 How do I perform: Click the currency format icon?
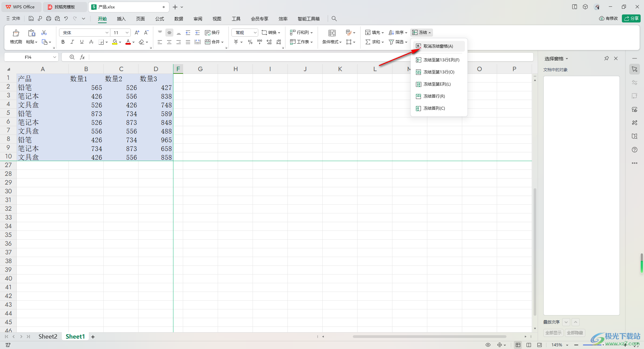pos(236,42)
